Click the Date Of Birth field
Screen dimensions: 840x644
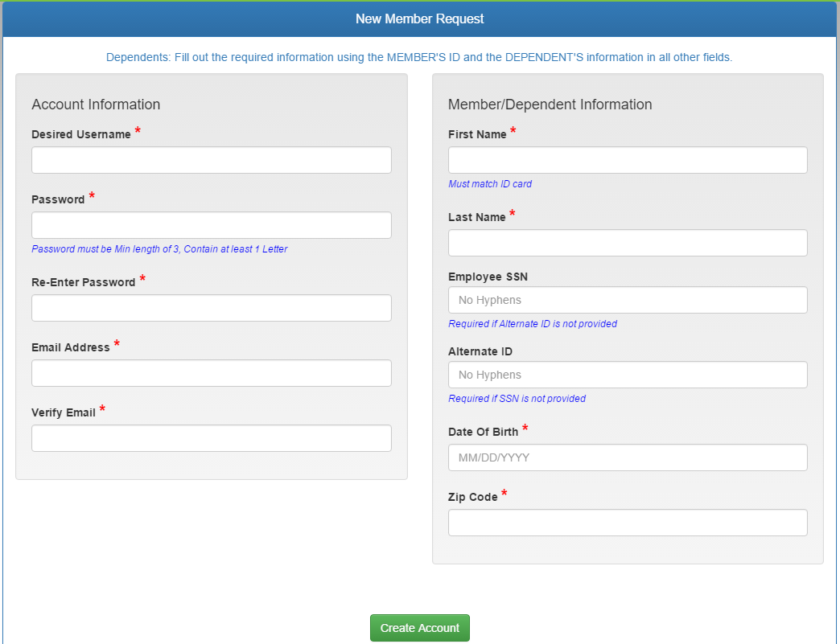[x=628, y=457]
